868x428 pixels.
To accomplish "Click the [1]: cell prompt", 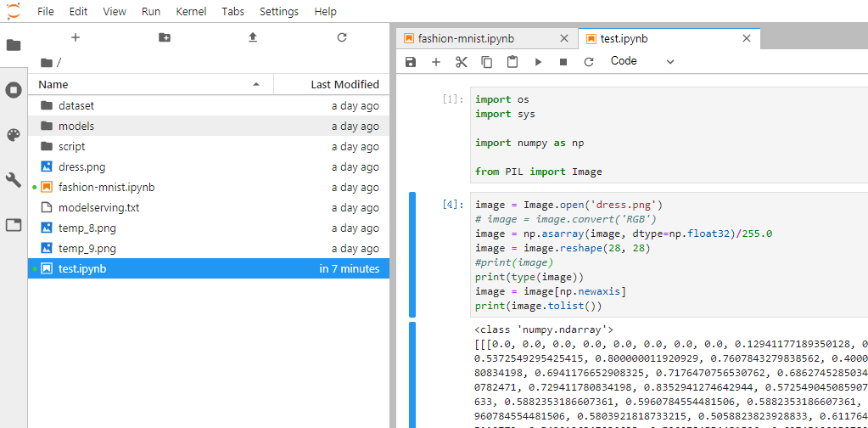I will (x=453, y=99).
